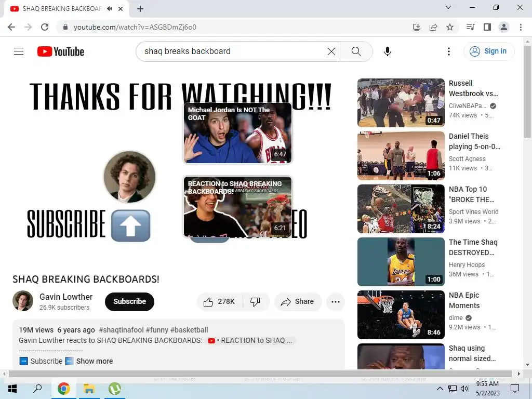Click the vertical page scrollbar

pyautogui.click(x=527, y=91)
